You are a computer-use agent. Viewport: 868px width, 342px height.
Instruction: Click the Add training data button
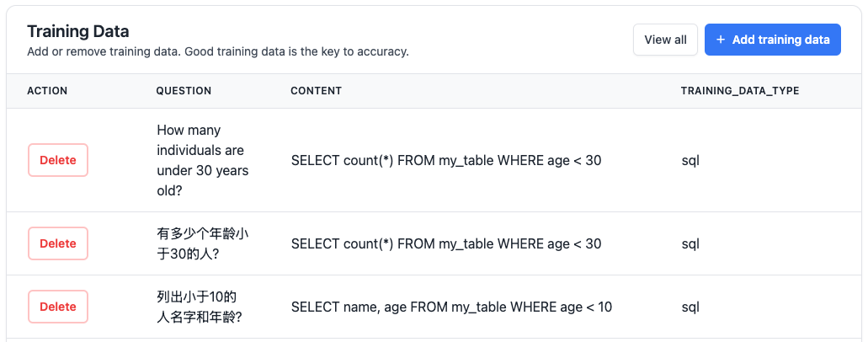pos(773,40)
